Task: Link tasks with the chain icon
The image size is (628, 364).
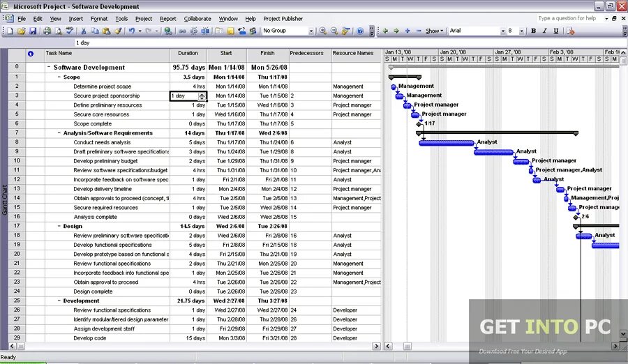Action: point(182,31)
